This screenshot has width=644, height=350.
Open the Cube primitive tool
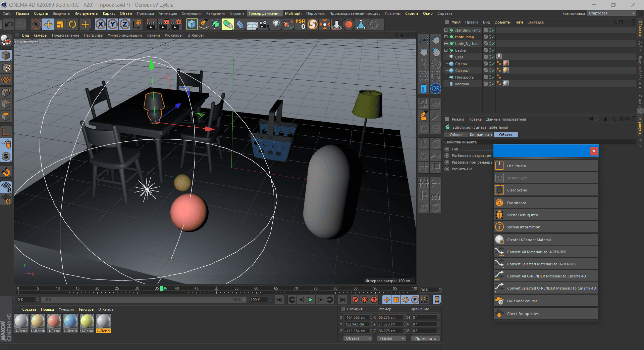coord(192,24)
